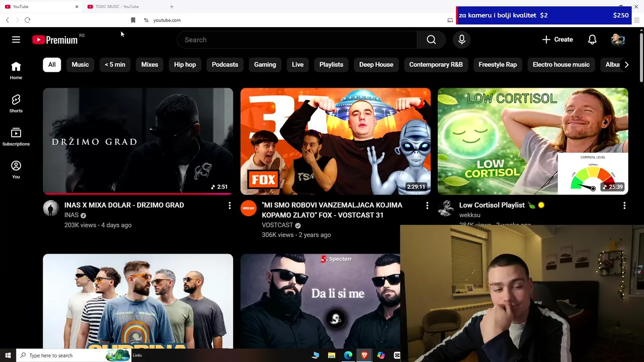644x362 pixels.
Task: Select the Mixes filter chip
Action: (x=149, y=64)
